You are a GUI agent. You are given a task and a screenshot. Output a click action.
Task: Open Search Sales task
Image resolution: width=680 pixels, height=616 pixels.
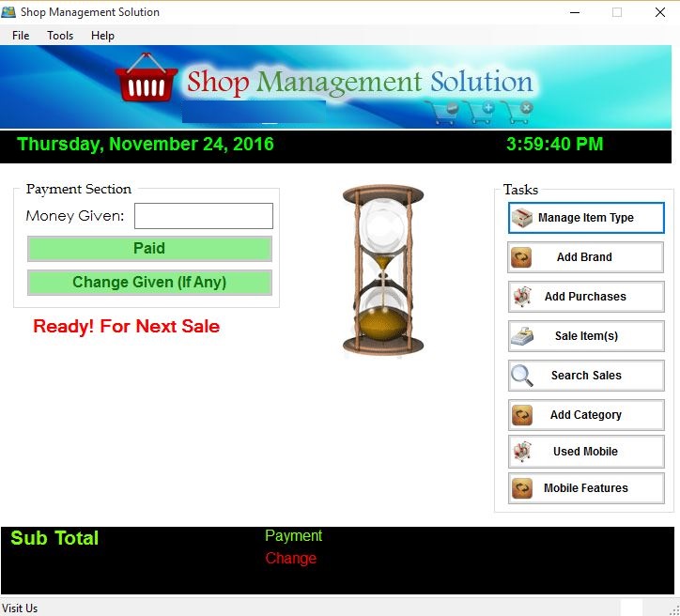586,376
